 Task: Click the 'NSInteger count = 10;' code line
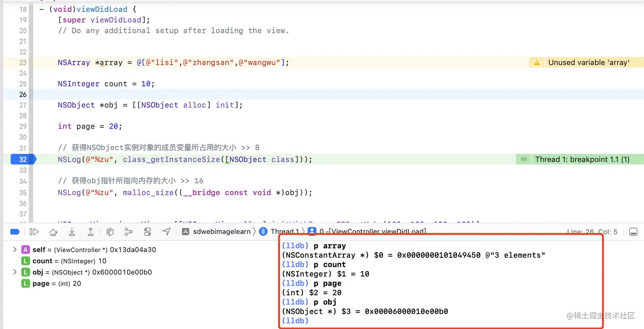point(106,84)
